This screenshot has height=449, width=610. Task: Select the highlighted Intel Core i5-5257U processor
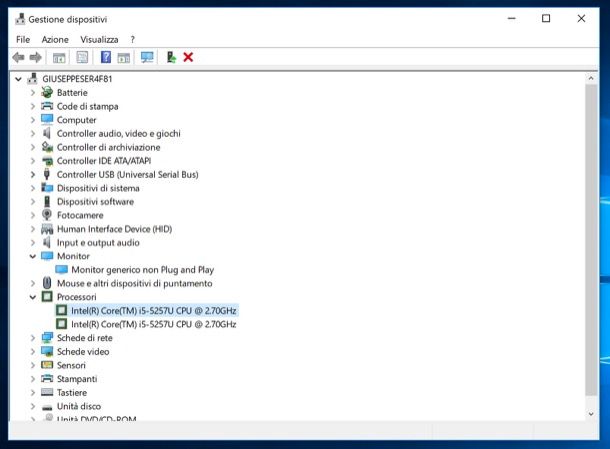tap(153, 310)
